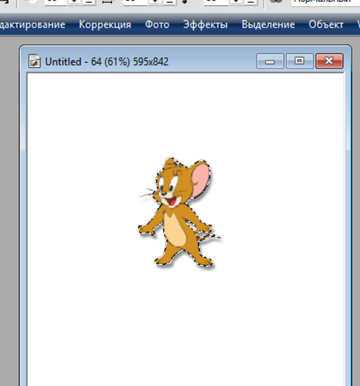This screenshot has height=386, width=360.
Task: Click the mouse's pink ear on canvas
Action: click(x=202, y=179)
